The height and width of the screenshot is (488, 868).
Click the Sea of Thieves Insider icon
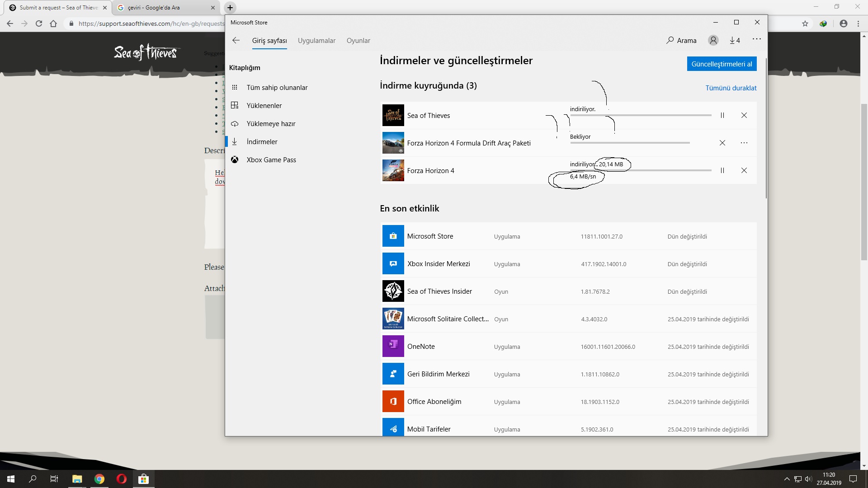pyautogui.click(x=393, y=291)
